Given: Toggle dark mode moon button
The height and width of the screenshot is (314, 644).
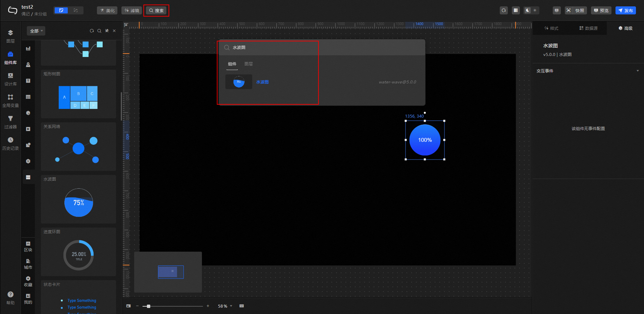Looking at the screenshot, I should 528,10.
